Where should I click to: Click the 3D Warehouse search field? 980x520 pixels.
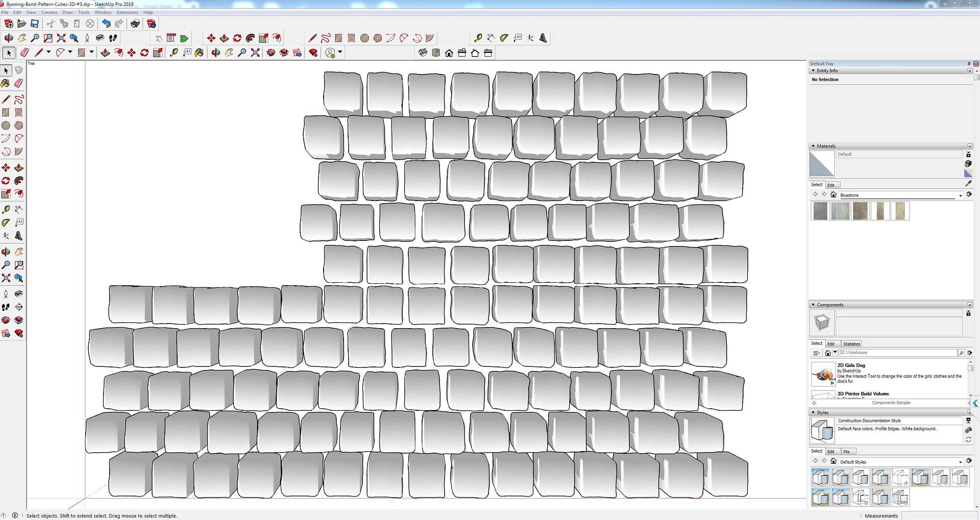point(897,353)
